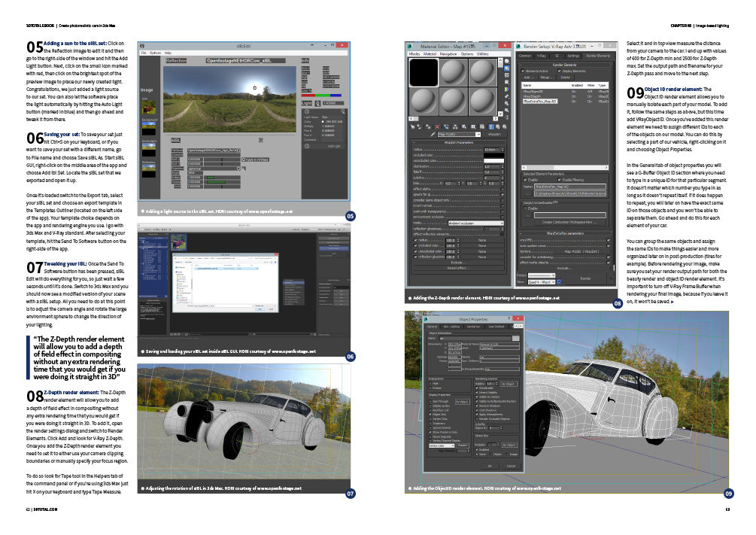This screenshot has width=756, height=535.
Task: Open the Vertex Color dropdown in Object Properties
Action: [x=442, y=445]
